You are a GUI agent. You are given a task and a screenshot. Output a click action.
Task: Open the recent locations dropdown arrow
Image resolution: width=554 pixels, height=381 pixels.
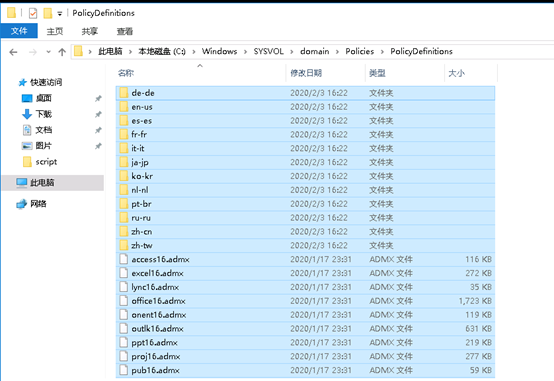(x=48, y=52)
